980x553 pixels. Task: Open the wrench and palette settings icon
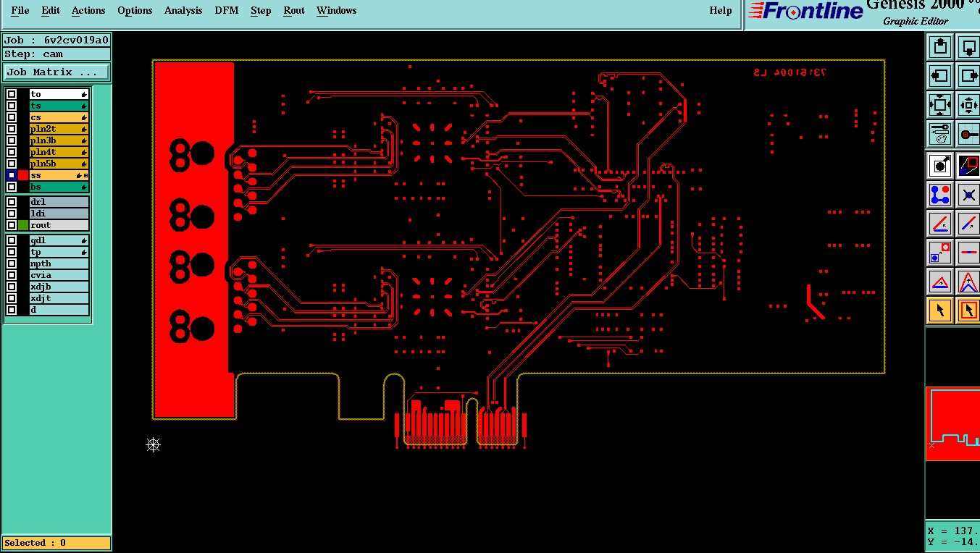click(940, 134)
